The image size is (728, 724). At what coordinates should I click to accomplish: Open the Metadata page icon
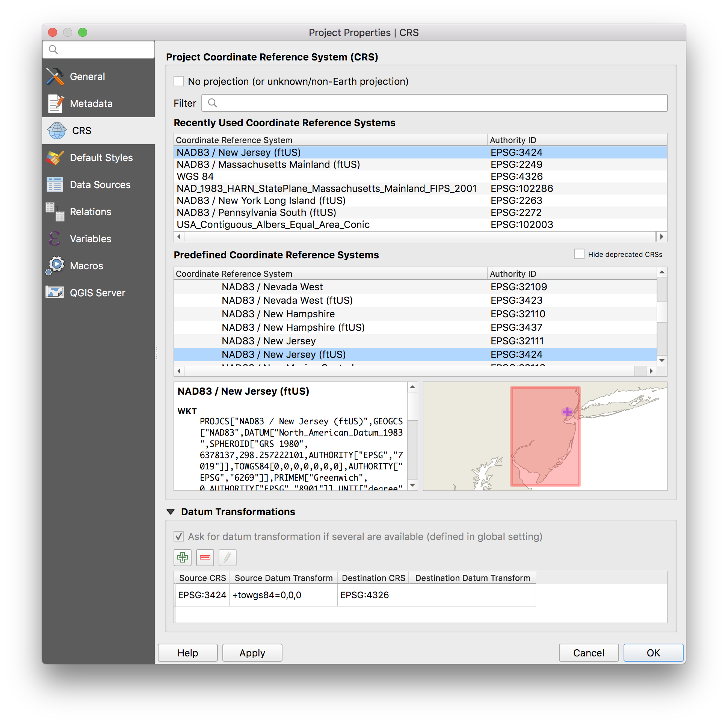click(55, 104)
